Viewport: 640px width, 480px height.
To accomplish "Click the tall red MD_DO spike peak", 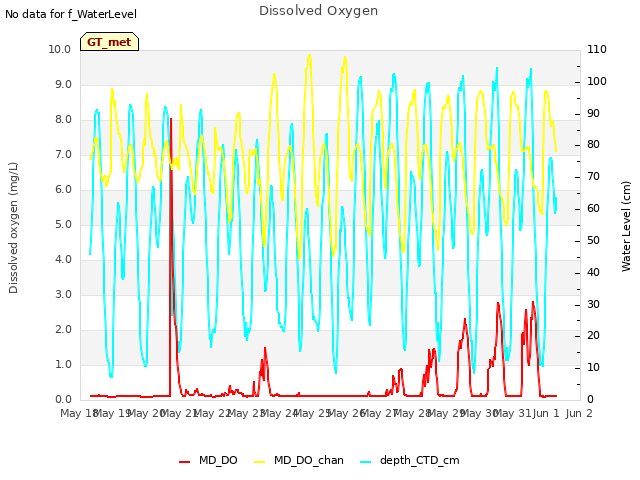I will [x=171, y=119].
